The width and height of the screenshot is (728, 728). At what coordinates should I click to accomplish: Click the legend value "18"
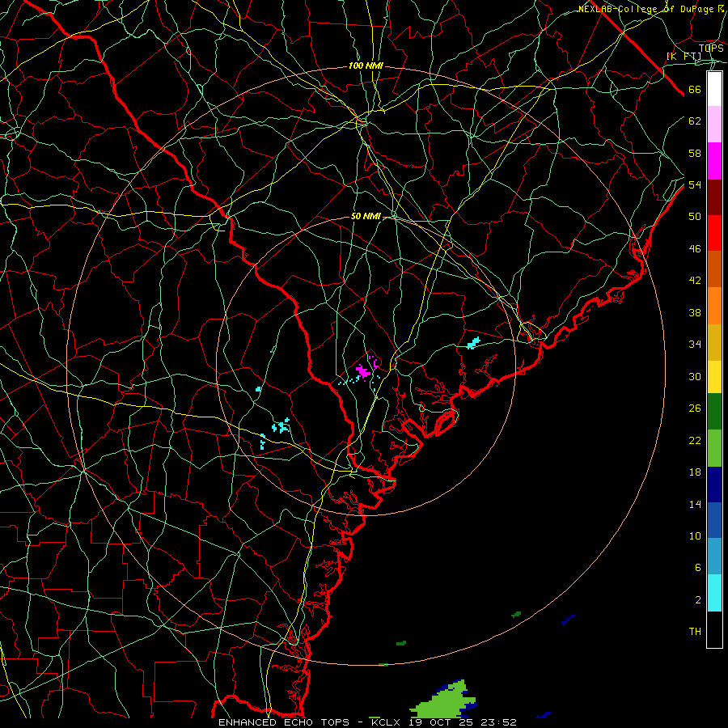tap(695, 472)
